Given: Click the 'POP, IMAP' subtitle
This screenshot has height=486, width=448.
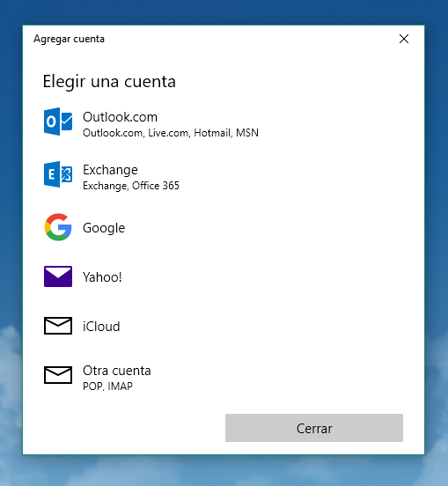Looking at the screenshot, I should tap(107, 387).
